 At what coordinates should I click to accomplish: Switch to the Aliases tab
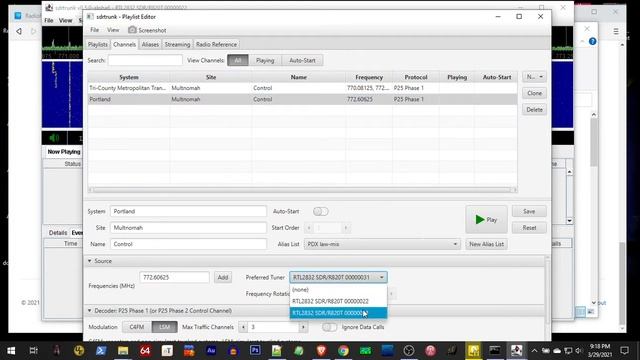[150, 44]
